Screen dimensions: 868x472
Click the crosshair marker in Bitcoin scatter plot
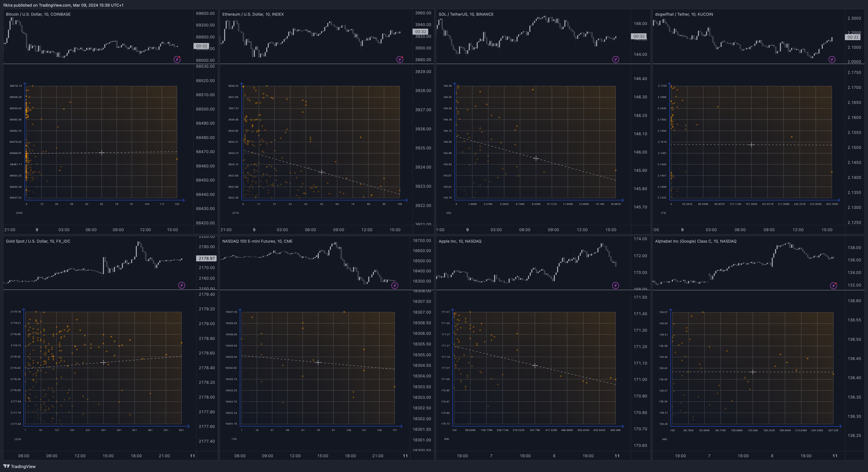[x=101, y=153]
